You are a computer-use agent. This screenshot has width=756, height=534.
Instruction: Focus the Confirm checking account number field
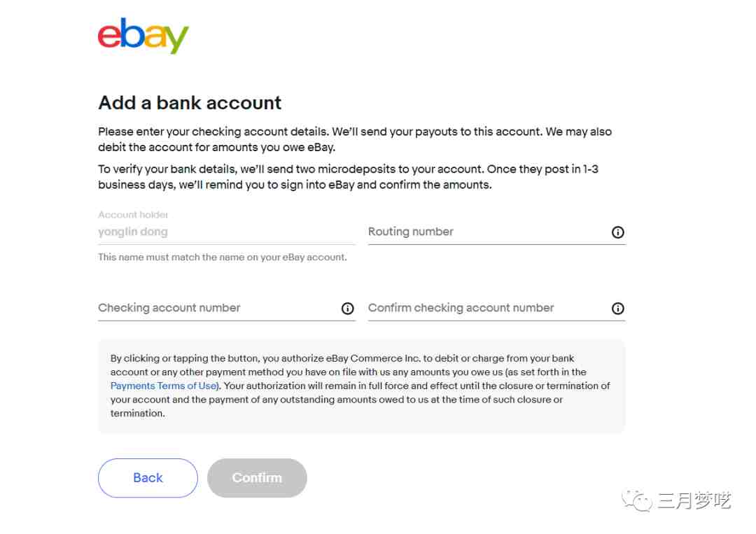pyautogui.click(x=496, y=309)
